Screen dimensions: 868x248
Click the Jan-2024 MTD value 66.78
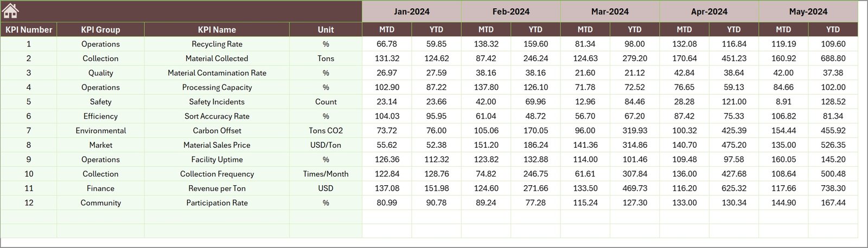(386, 44)
